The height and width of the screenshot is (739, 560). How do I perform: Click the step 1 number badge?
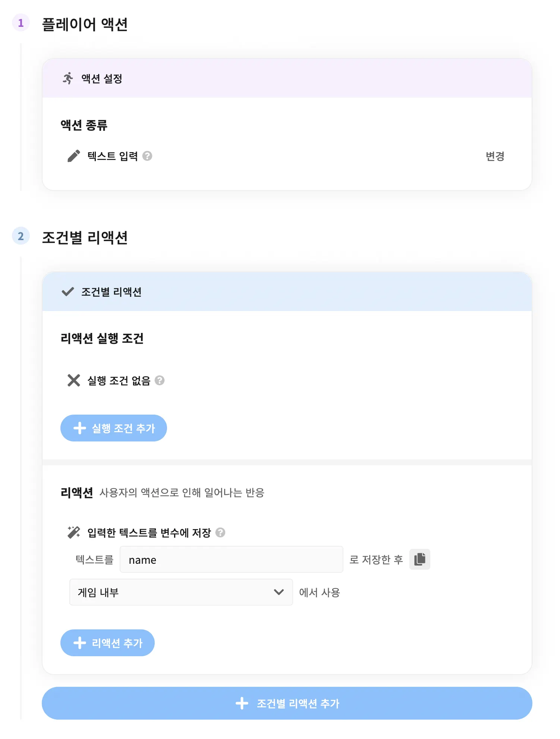pos(21,23)
